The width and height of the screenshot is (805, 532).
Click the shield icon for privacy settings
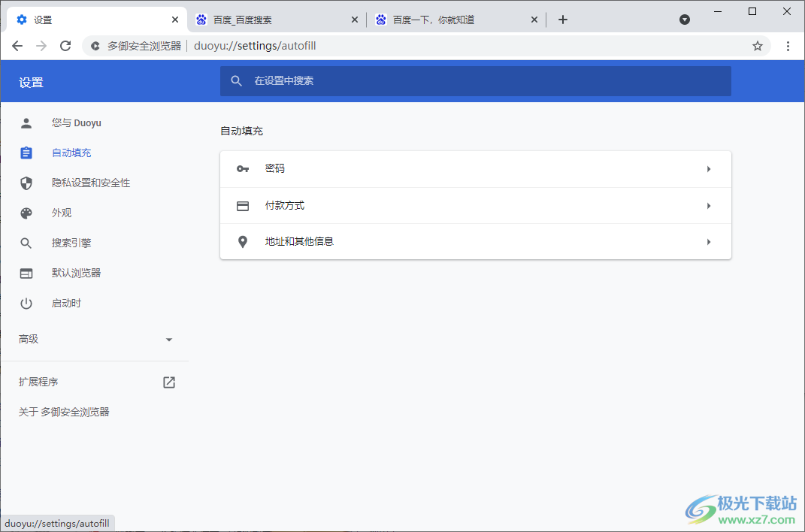click(x=26, y=183)
